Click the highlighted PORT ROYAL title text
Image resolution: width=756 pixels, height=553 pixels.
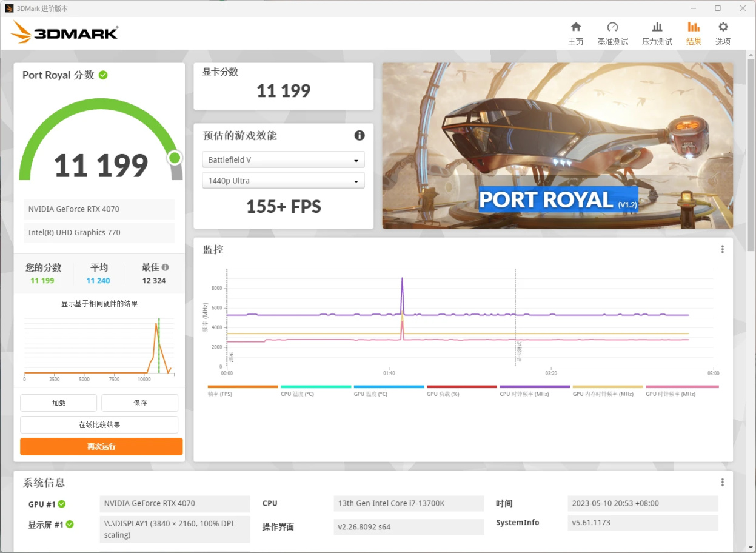point(558,199)
